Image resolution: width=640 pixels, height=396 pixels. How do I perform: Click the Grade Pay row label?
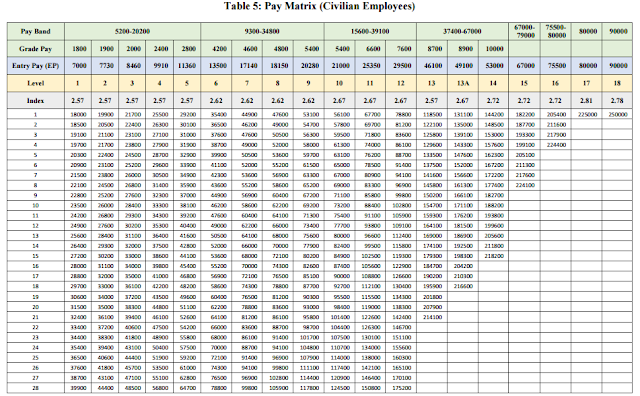[x=36, y=49]
